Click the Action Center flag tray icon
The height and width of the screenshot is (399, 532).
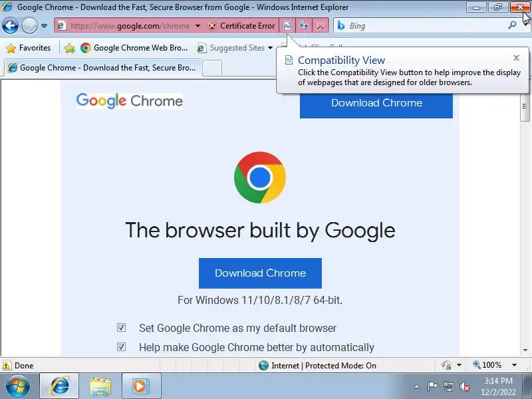(432, 386)
